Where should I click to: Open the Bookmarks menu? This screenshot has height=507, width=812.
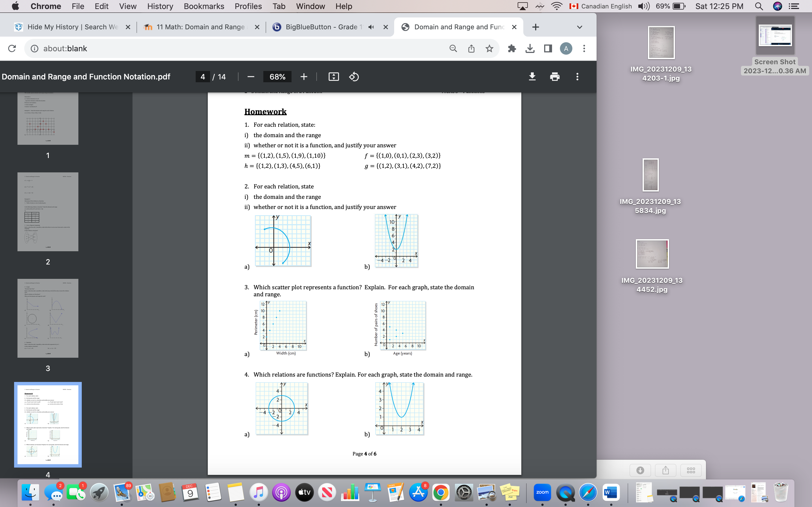click(204, 6)
